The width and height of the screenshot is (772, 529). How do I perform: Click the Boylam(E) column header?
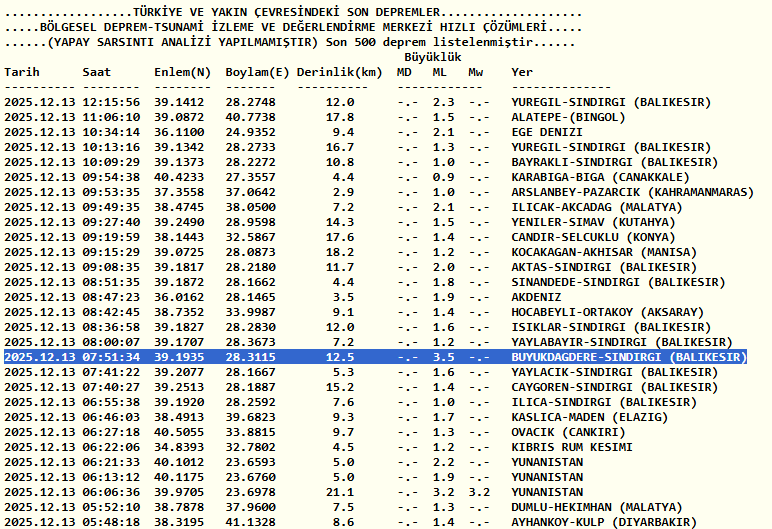coord(257,72)
